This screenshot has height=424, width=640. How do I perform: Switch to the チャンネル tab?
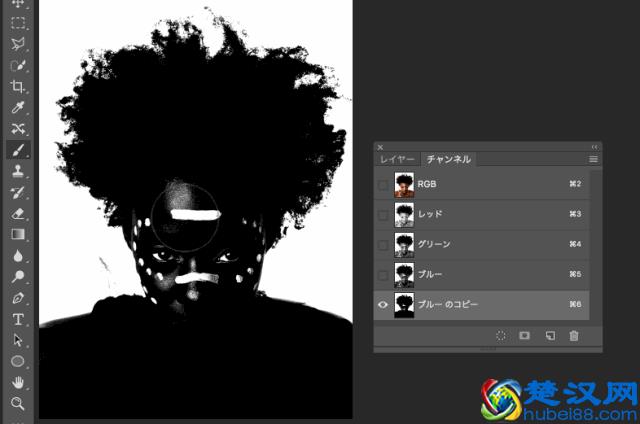click(x=449, y=159)
